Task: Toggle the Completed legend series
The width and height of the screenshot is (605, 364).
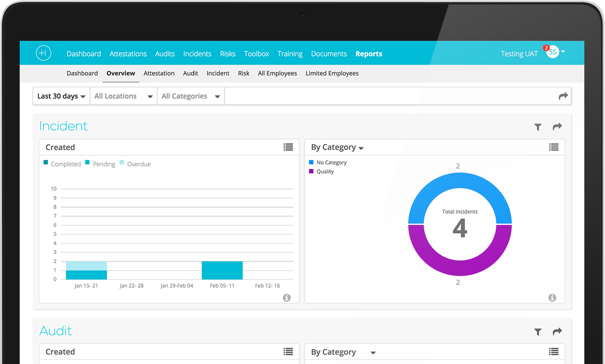Action: point(62,164)
